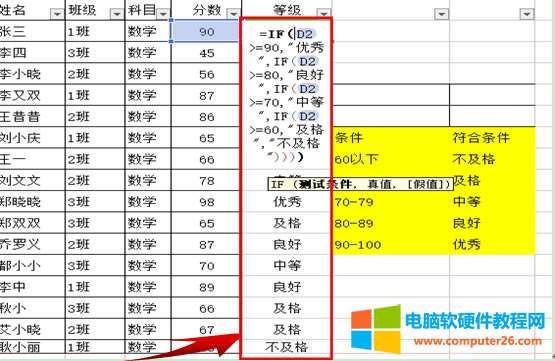
Task: Select the yellow 良好 cell beside 80-89
Action: [493, 223]
